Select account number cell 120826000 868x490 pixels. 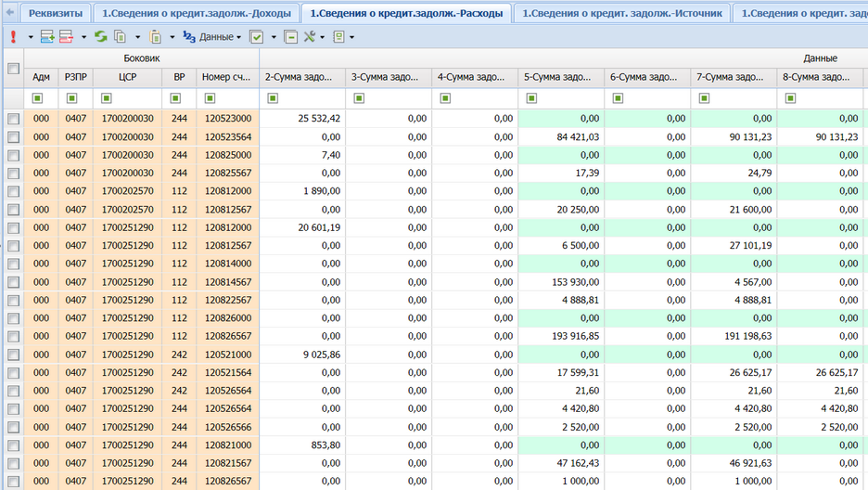(x=227, y=317)
